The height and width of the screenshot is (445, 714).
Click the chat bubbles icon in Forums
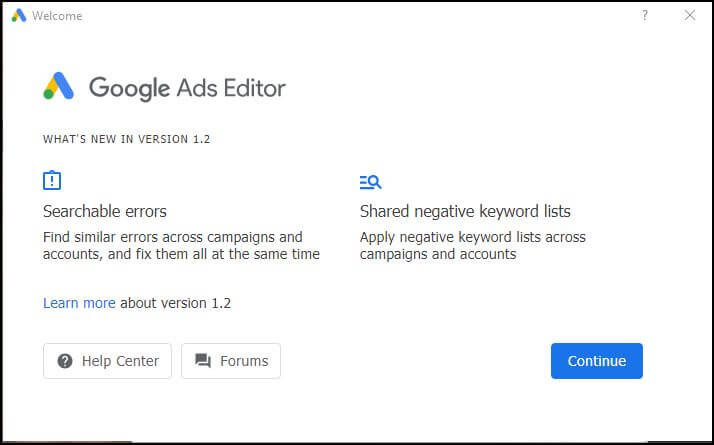pyautogui.click(x=203, y=361)
